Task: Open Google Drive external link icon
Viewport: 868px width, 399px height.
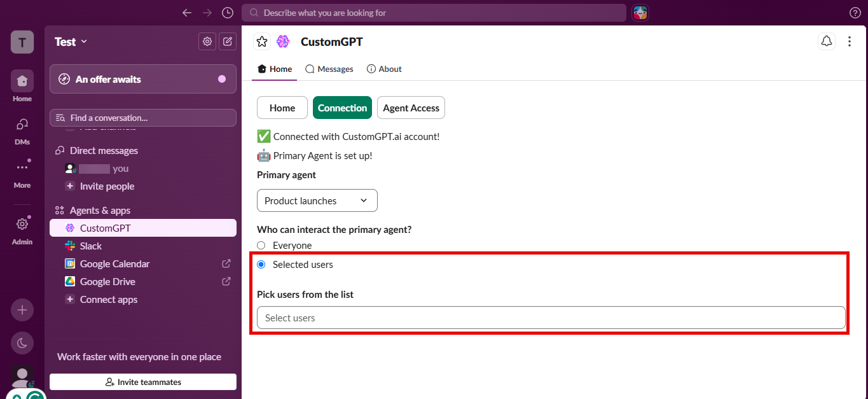Action: point(226,281)
